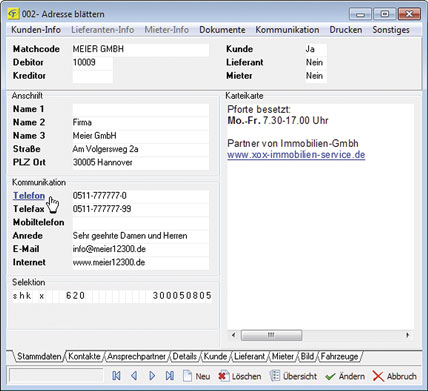The image size is (428, 391).
Task: Close the Adresse blättern window
Action: [409, 14]
